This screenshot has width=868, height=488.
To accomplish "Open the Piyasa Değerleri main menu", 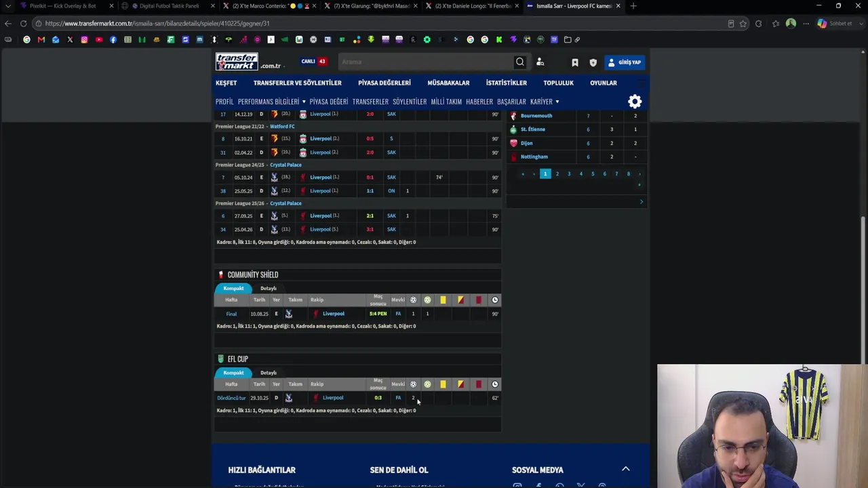I will pyautogui.click(x=384, y=83).
